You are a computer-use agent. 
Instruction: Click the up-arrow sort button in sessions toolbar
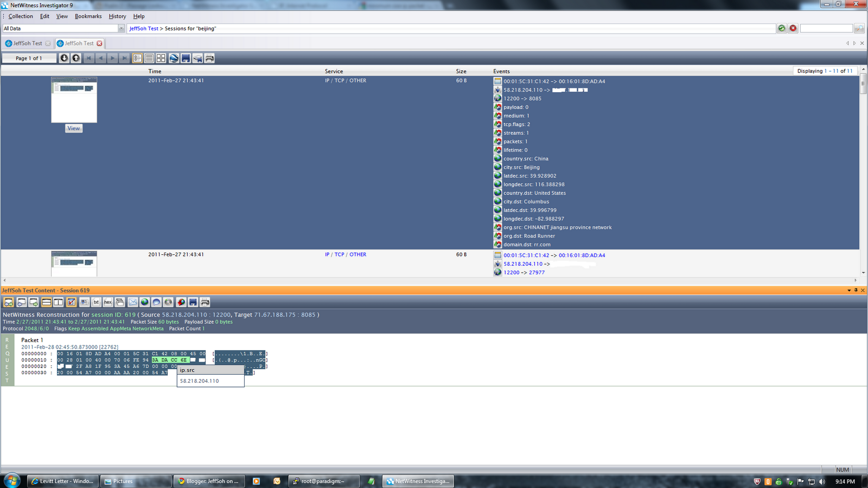tap(76, 58)
